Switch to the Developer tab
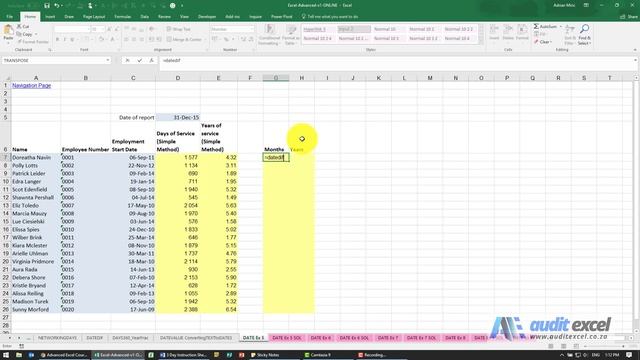The height and width of the screenshot is (360, 640). coord(207,17)
